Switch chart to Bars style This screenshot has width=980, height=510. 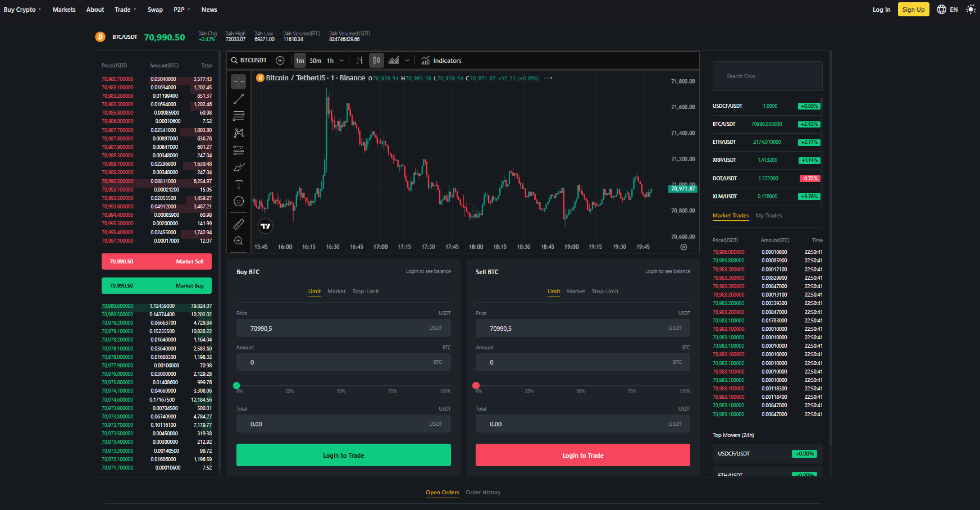click(360, 61)
